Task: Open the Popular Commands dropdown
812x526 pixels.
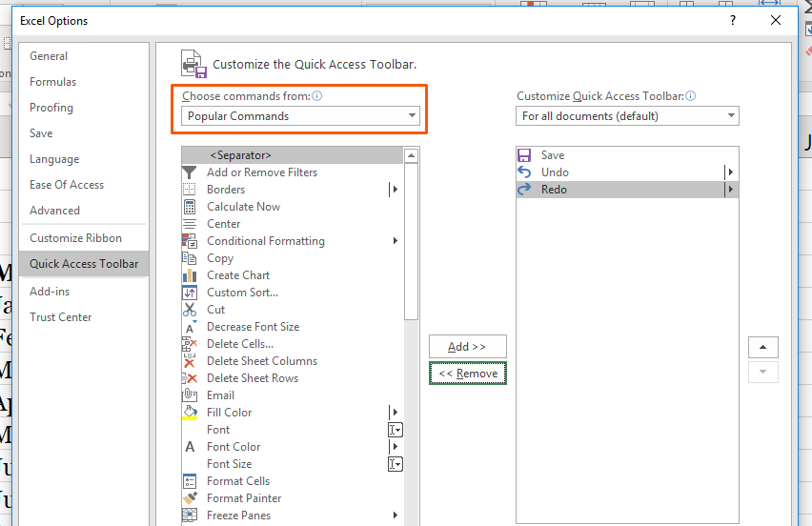Action: point(300,116)
